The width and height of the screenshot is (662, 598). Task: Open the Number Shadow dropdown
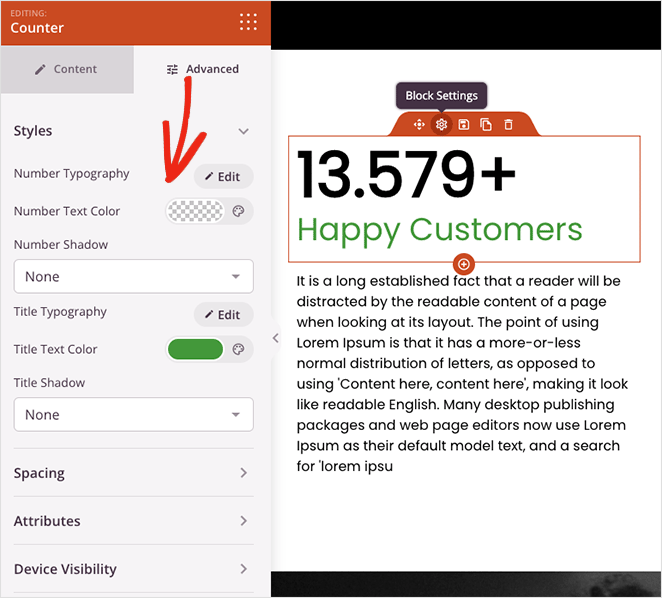[x=133, y=277]
